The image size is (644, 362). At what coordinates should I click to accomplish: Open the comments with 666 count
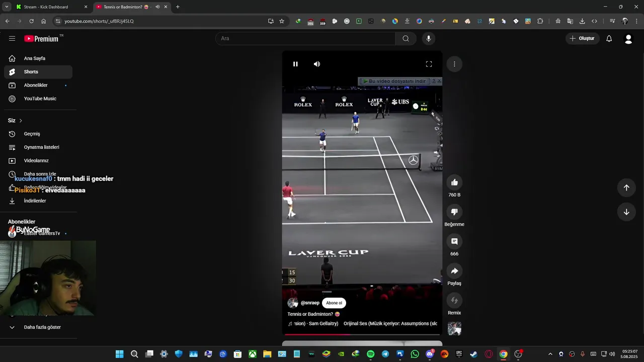[x=454, y=241]
